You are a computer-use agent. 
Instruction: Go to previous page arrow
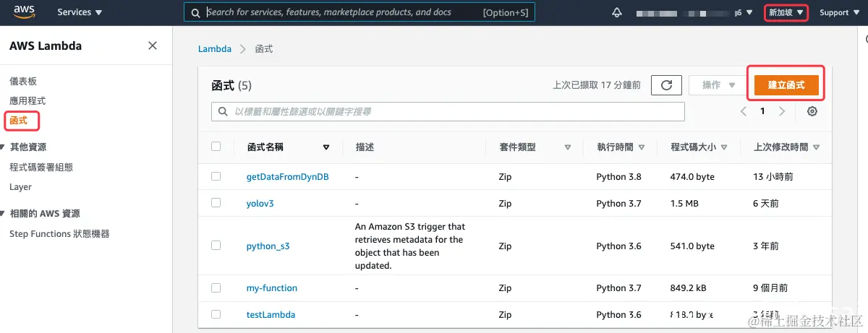[x=744, y=111]
